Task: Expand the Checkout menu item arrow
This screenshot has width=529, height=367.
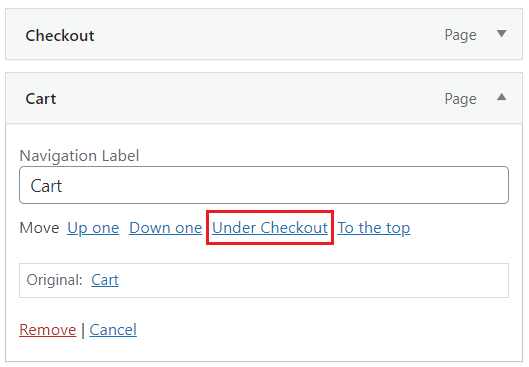Action: point(501,34)
